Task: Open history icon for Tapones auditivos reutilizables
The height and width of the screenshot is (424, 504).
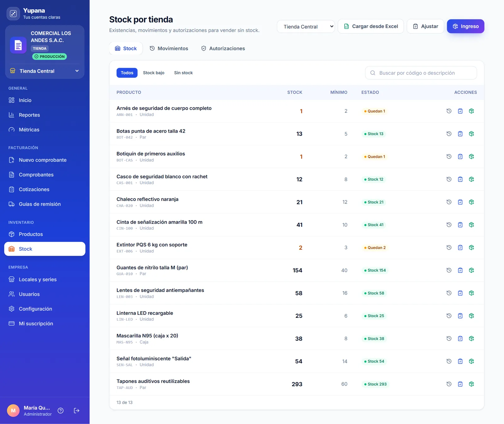Action: 449,384
